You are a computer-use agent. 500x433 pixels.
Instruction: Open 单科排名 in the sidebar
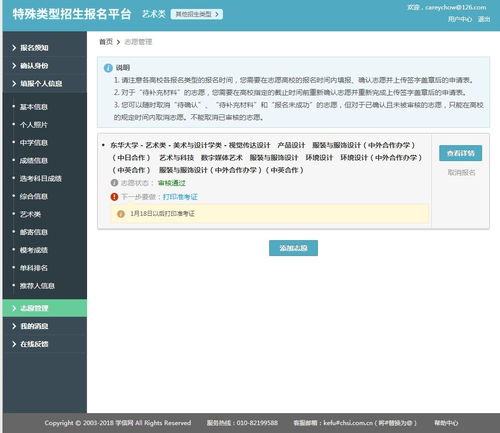pyautogui.click(x=34, y=268)
